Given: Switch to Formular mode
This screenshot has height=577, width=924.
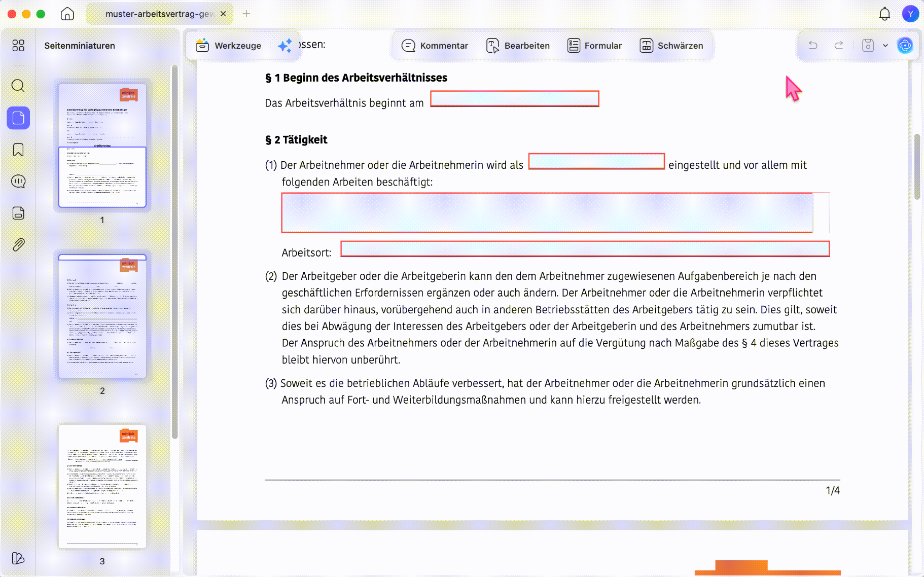Looking at the screenshot, I should 594,46.
